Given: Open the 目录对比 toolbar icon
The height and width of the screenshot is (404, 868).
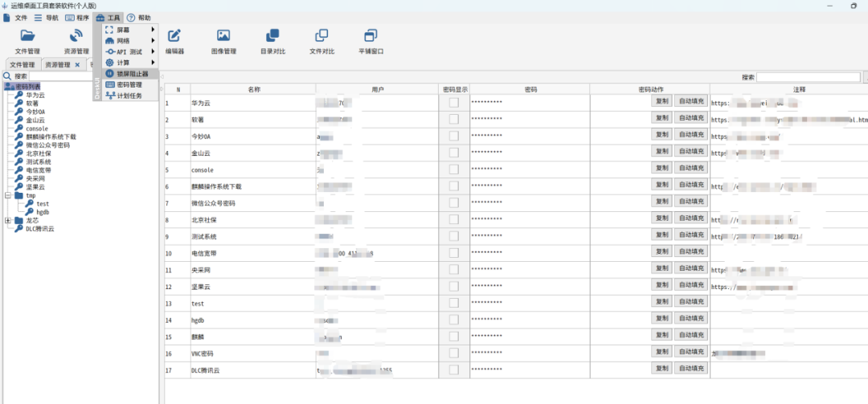Looking at the screenshot, I should tap(272, 36).
